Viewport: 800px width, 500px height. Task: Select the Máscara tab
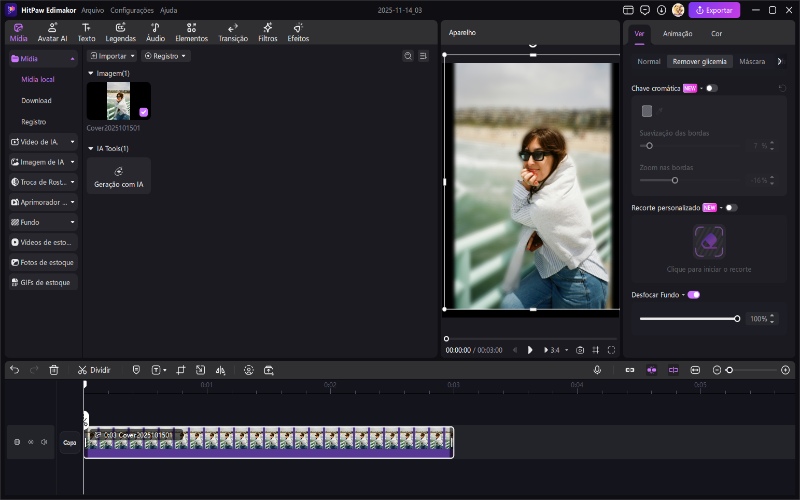[752, 61]
